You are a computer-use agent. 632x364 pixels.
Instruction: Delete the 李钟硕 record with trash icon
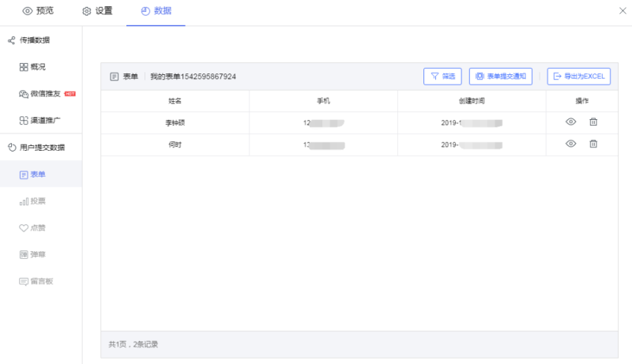point(593,122)
